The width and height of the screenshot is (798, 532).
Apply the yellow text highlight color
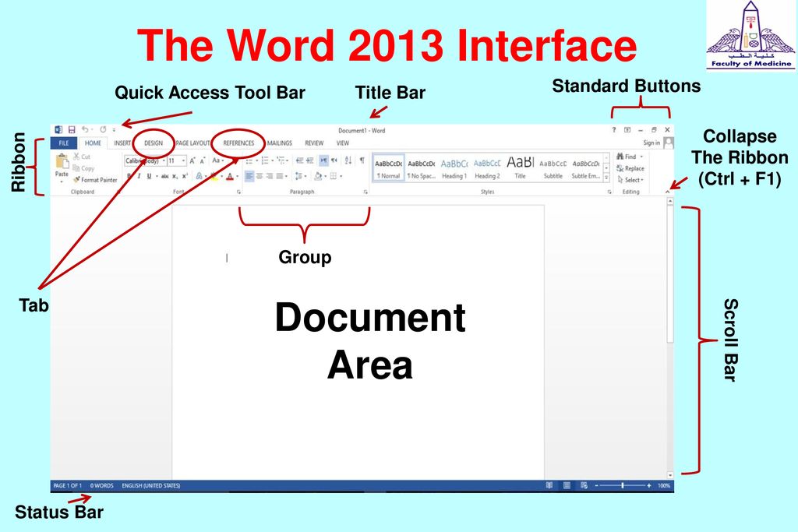pos(214,176)
